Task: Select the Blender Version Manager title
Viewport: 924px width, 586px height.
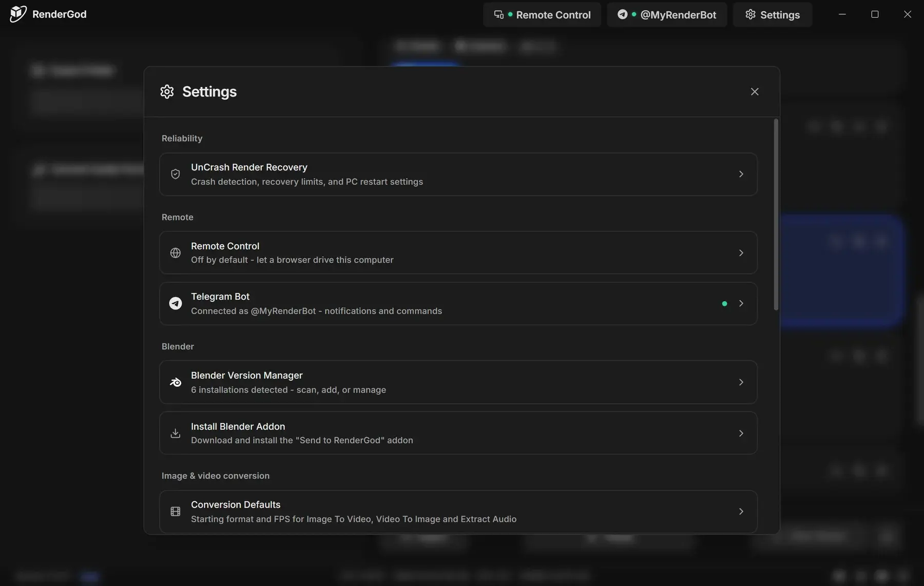Action: tap(247, 376)
